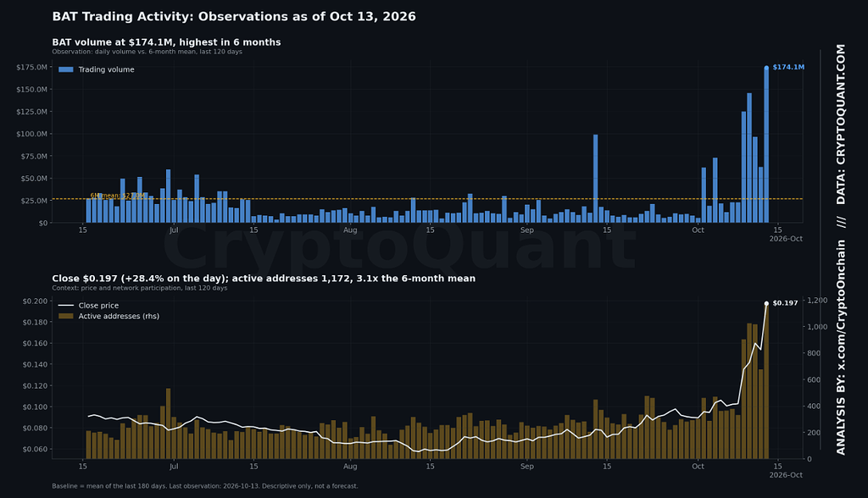
Task: Select the "Oct" x-axis label under the price chart
Action: (698, 467)
